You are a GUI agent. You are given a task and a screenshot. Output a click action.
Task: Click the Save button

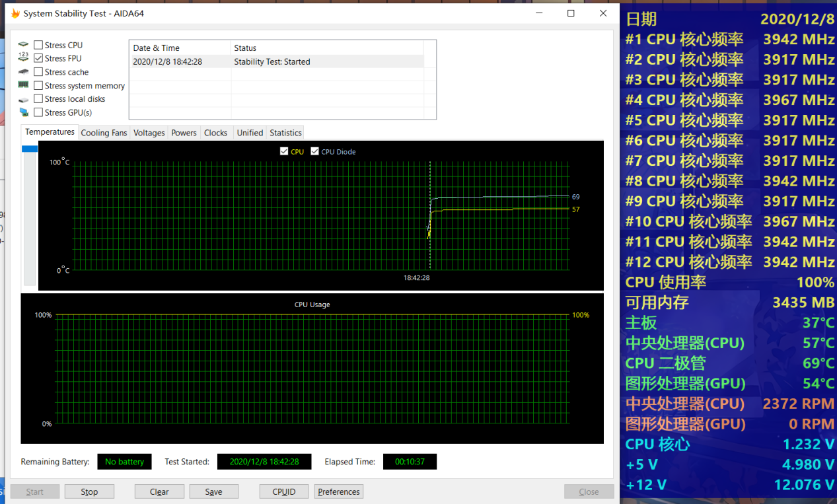(x=213, y=491)
